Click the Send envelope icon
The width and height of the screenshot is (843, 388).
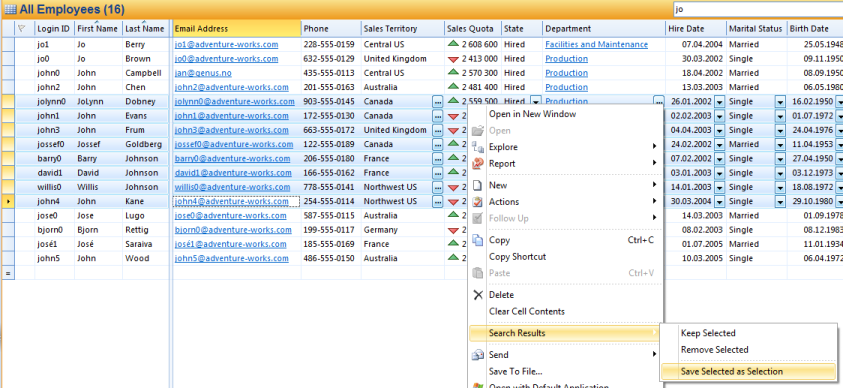(477, 355)
